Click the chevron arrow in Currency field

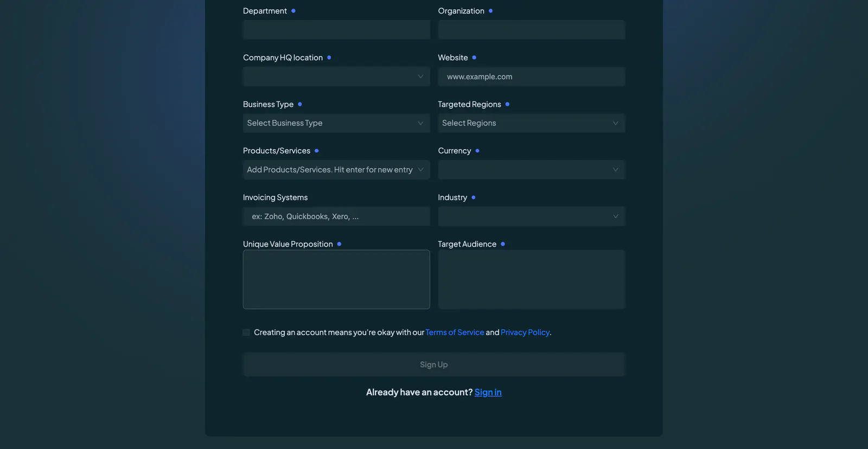[x=615, y=170]
